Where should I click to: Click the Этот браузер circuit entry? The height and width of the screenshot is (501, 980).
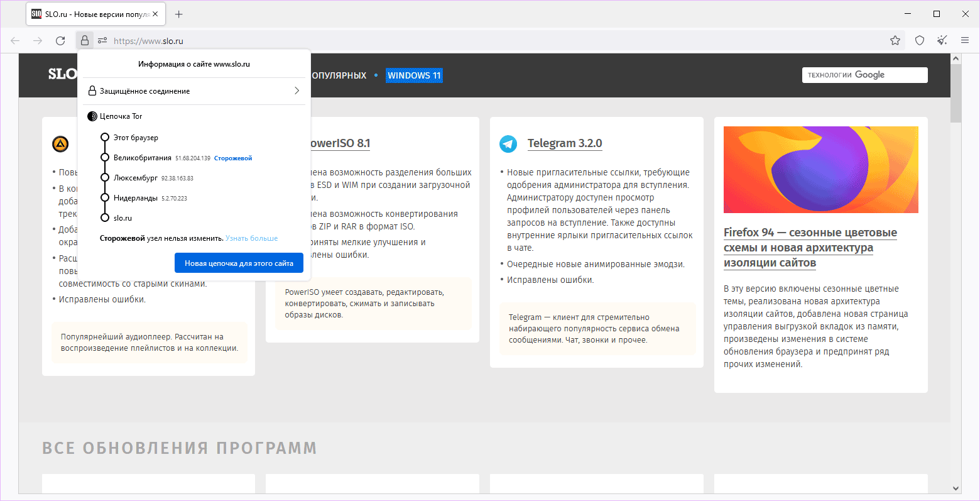136,138
